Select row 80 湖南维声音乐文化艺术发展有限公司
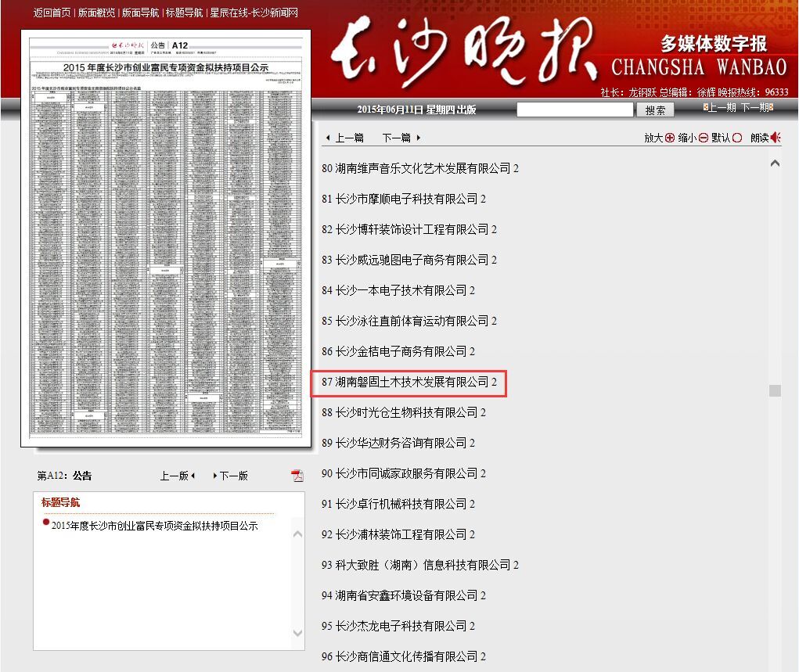Viewport: 799px width, 672px height. coord(420,168)
